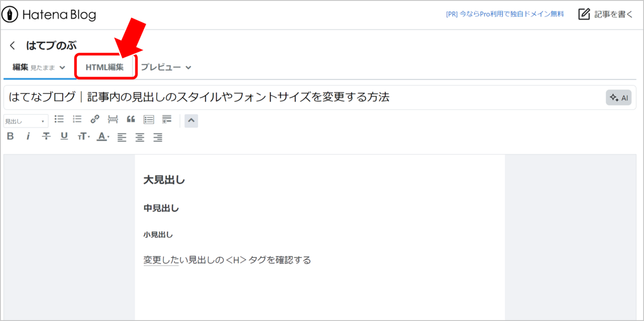Switch to the 編集 見たまま tab

(x=32, y=66)
